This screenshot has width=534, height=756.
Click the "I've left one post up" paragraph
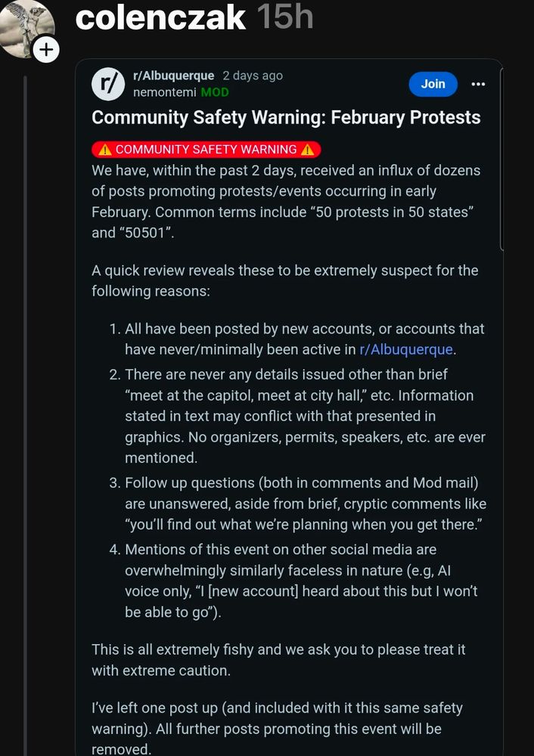pos(277,729)
